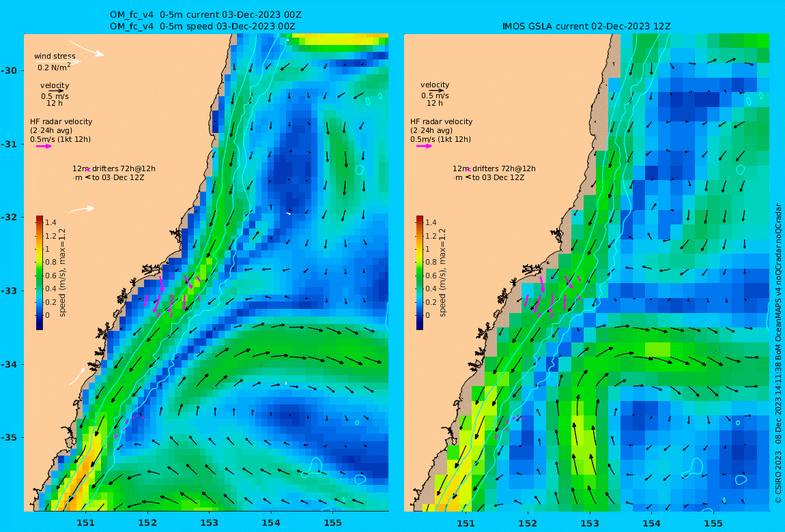
Task: Click the 154 longitude label under left map
Action: point(271,523)
